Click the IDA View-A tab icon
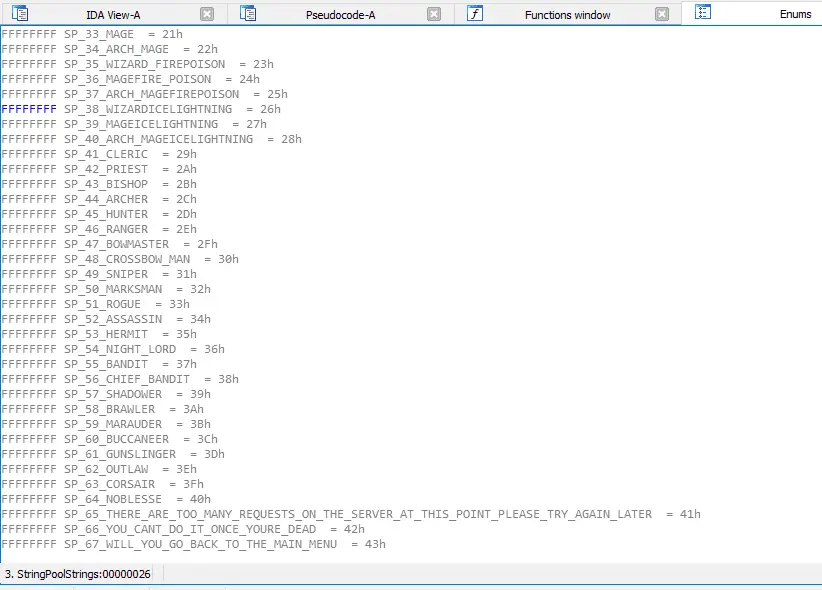The image size is (822, 590). click(20, 13)
